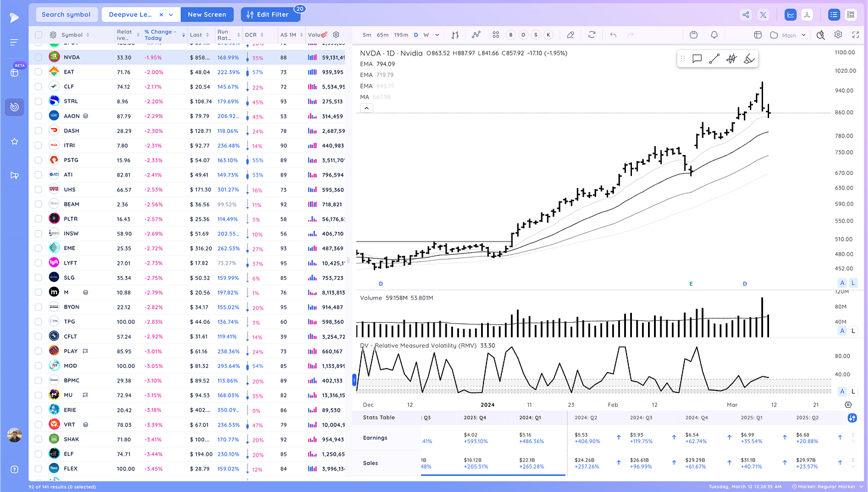Open chart settings gear
This screenshot has height=492, width=868.
pyautogui.click(x=838, y=35)
